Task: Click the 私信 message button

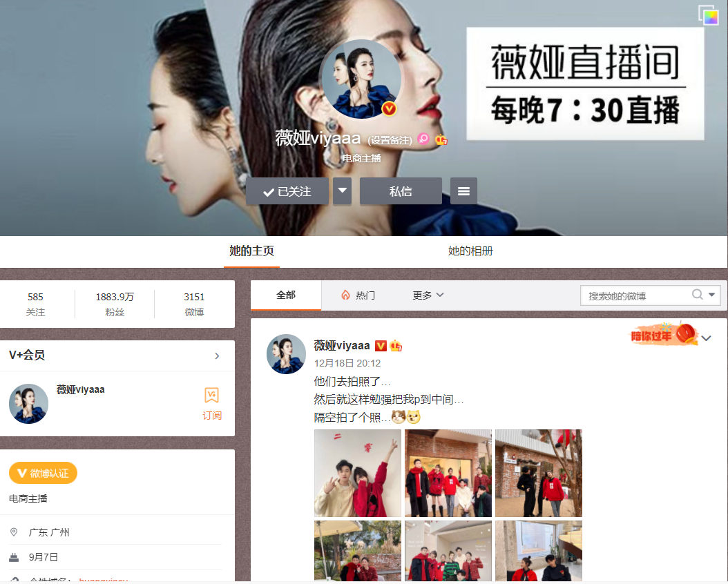Action: pyautogui.click(x=401, y=191)
